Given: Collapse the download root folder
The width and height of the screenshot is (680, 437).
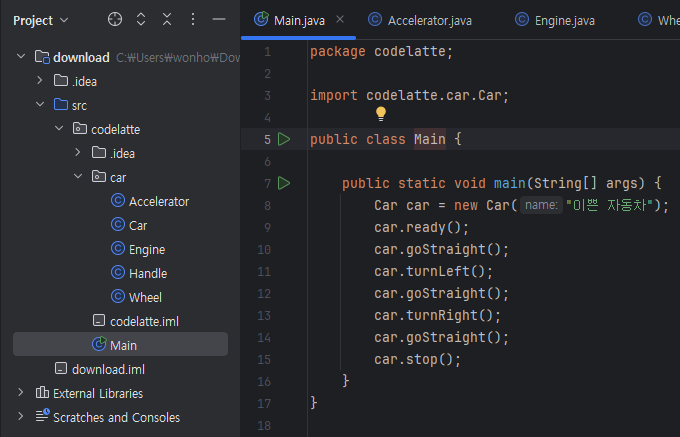Looking at the screenshot, I should (21, 56).
